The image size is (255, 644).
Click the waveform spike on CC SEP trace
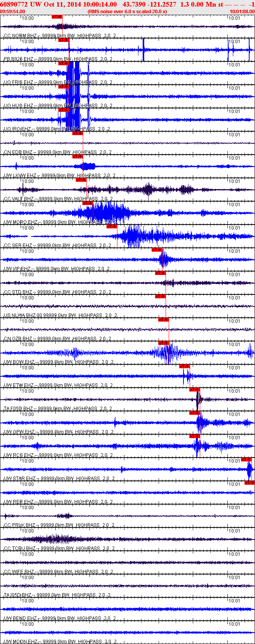coord(134,236)
